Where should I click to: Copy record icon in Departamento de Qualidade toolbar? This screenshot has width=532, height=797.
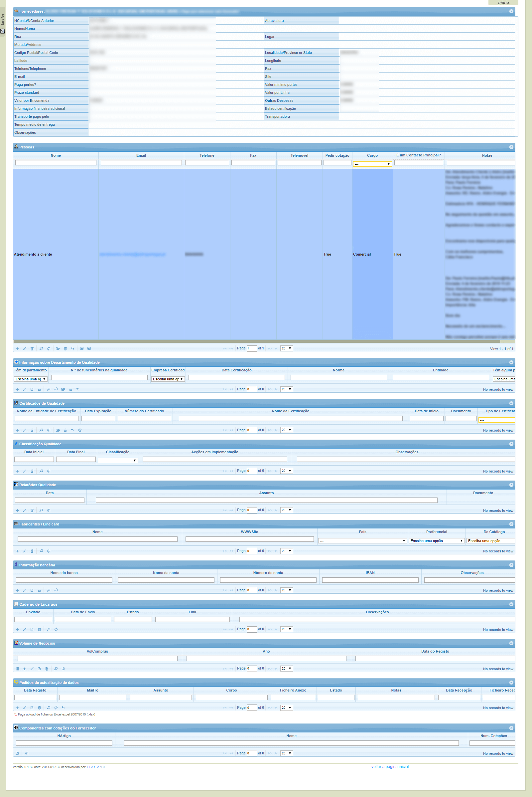(x=32, y=389)
